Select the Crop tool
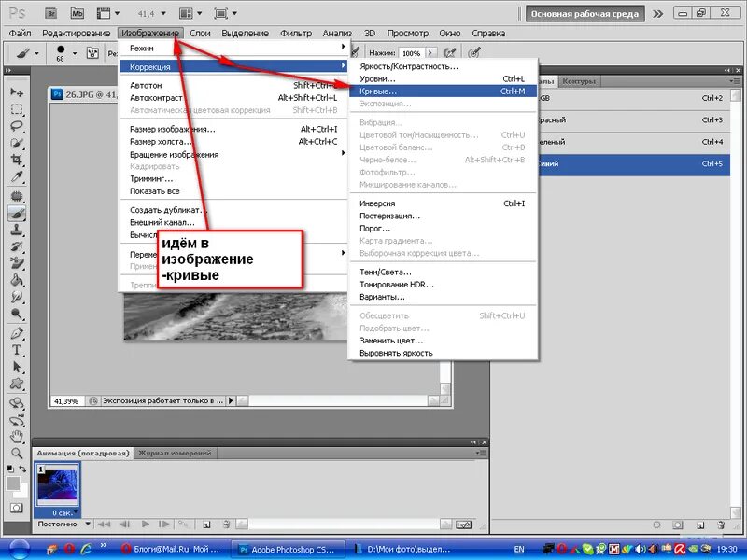The height and width of the screenshot is (560, 747). (x=17, y=160)
